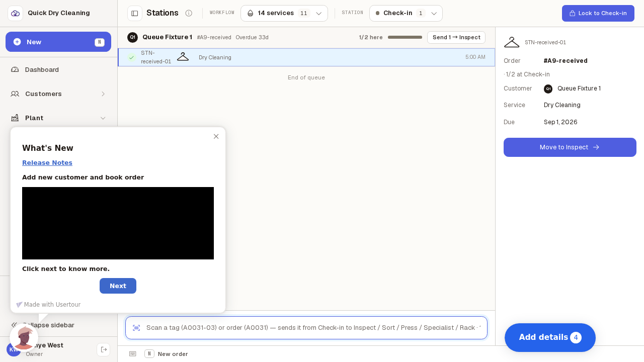Screen dimensions: 644x362
Task: Play the video thumbnail in What's New
Action: coord(118,223)
